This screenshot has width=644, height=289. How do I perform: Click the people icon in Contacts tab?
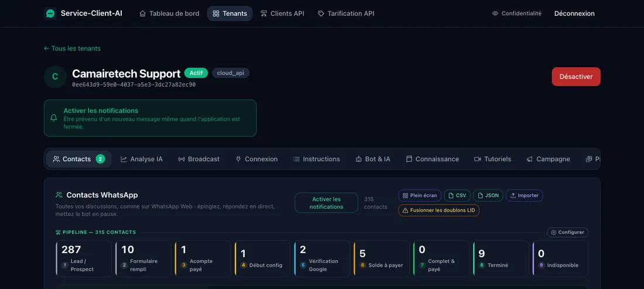coord(56,159)
